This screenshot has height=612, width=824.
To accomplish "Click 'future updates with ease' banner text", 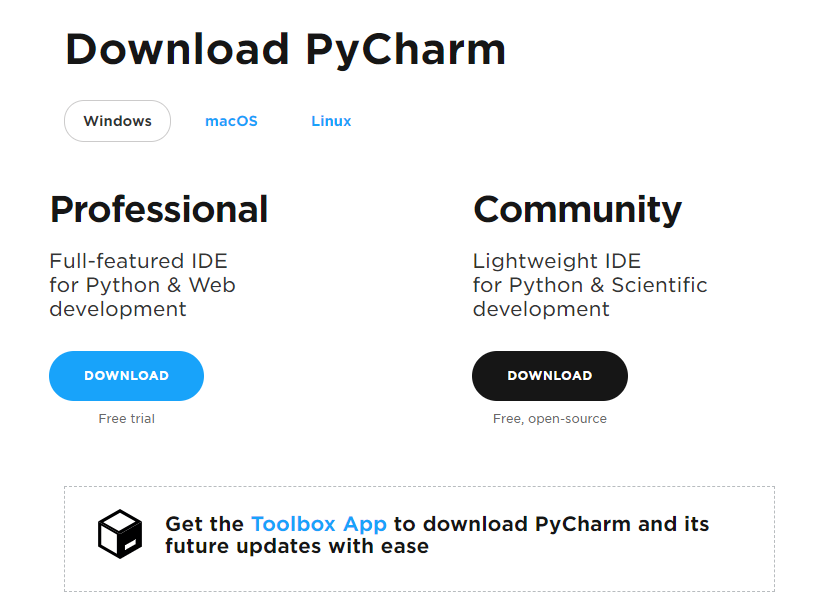I will 297,546.
